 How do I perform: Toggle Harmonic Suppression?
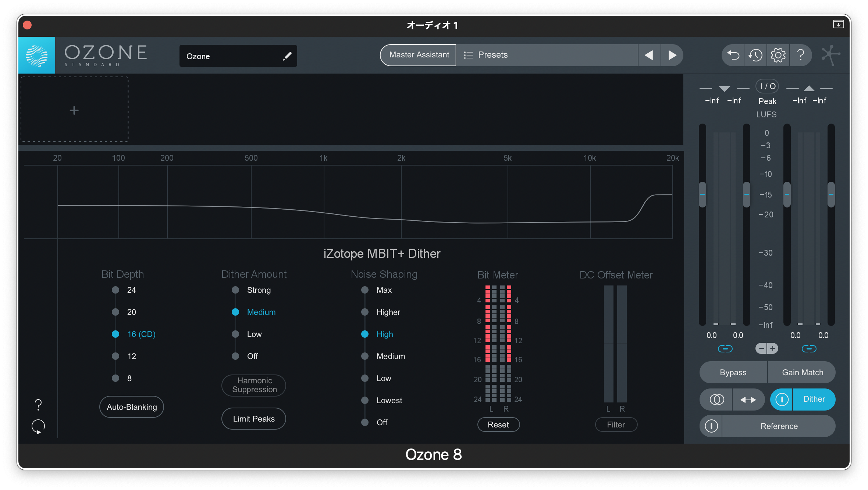click(254, 385)
